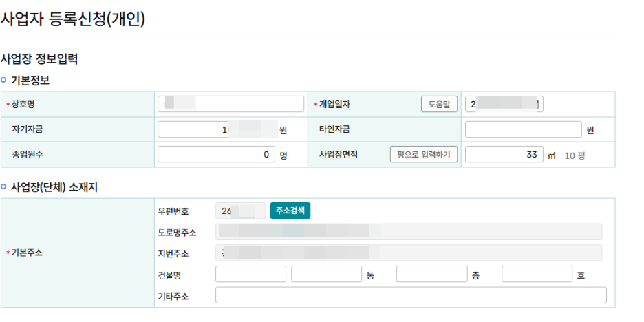Focus the first 건물명 text box
Image resolution: width=644 pixels, height=322 pixels.
pos(250,275)
